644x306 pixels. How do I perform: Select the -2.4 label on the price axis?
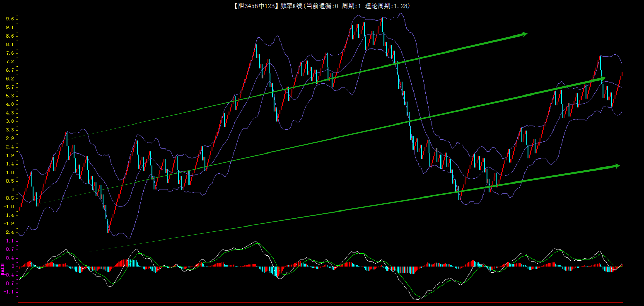click(9, 232)
